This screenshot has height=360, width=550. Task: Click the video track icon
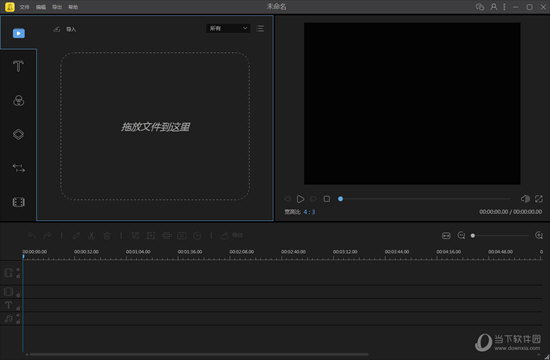pyautogui.click(x=8, y=273)
